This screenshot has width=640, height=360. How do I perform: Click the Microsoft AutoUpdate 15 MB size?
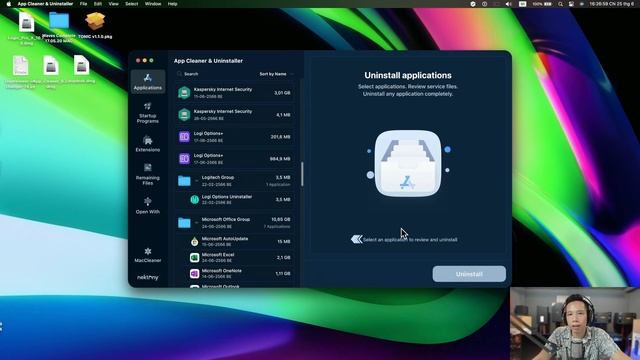point(284,242)
